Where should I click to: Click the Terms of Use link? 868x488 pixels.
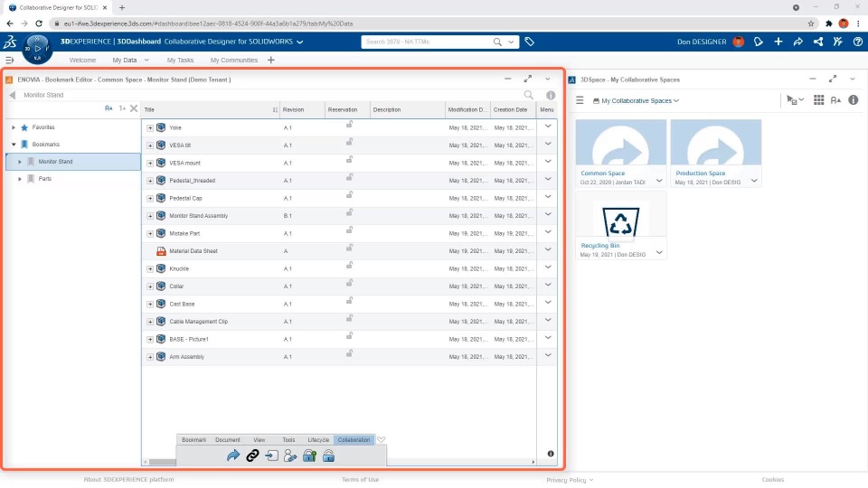pyautogui.click(x=361, y=480)
